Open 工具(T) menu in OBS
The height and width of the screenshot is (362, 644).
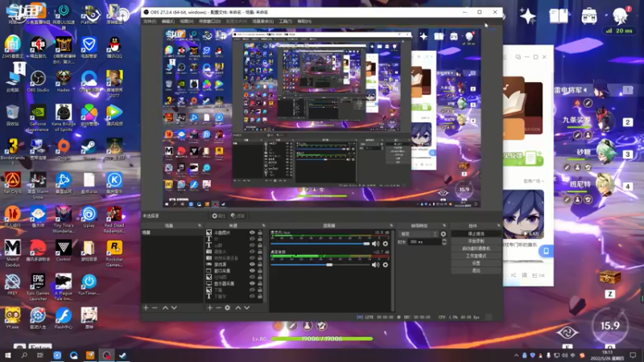286,22
